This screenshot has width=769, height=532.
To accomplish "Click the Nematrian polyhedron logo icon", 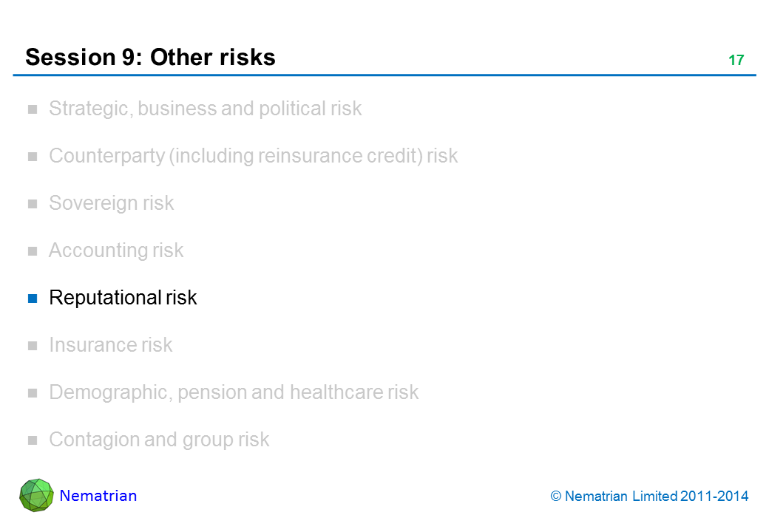I will click(x=36, y=495).
